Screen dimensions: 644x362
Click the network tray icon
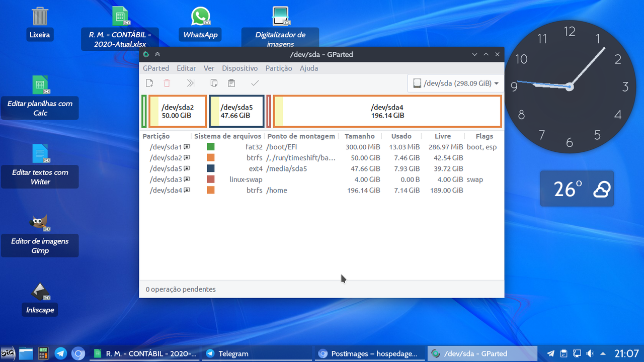(x=577, y=353)
